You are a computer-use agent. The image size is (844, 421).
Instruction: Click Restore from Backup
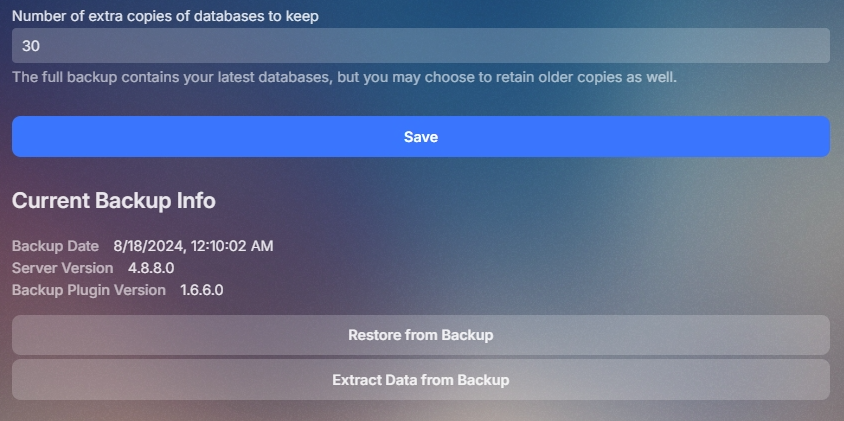420,335
